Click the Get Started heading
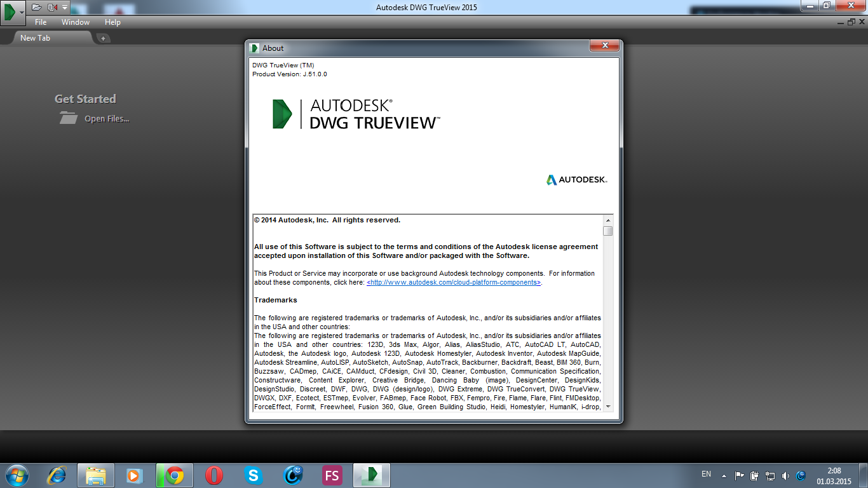The width and height of the screenshot is (868, 488). pyautogui.click(x=85, y=98)
